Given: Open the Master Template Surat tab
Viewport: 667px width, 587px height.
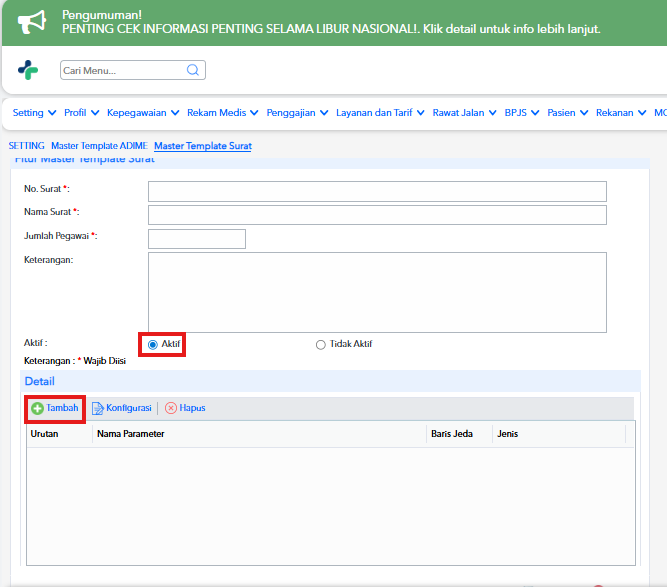Looking at the screenshot, I should [x=203, y=146].
